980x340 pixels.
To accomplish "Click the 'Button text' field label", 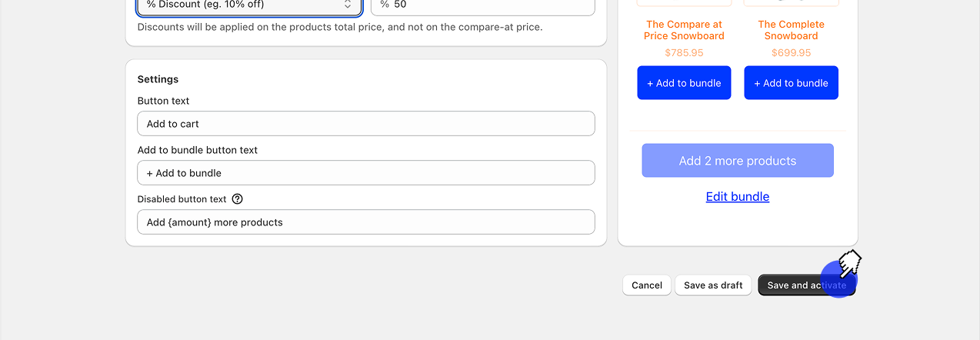I will (x=163, y=101).
